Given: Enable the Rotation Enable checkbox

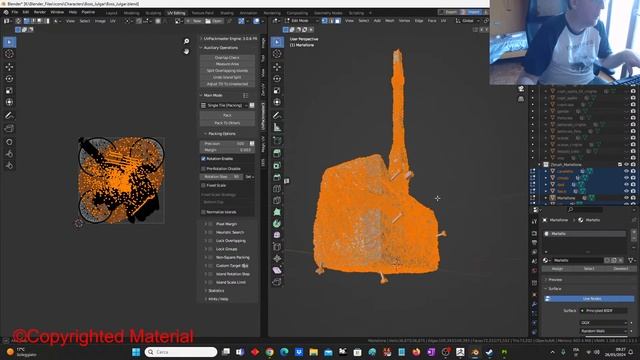Looking at the screenshot, I should 203,158.
